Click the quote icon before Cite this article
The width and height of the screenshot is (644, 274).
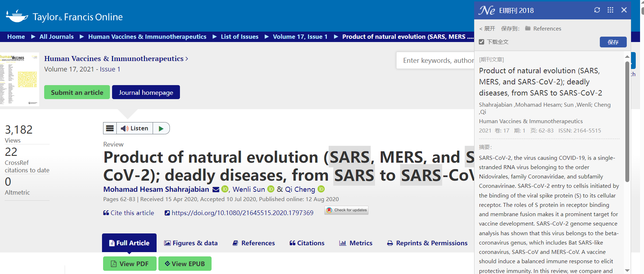tap(106, 213)
